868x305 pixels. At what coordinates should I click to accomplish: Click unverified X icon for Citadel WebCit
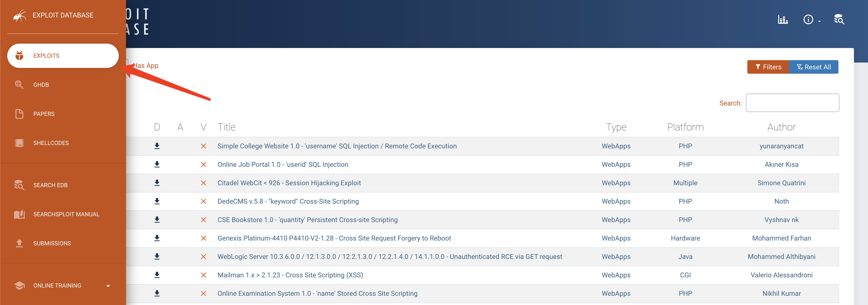(204, 183)
